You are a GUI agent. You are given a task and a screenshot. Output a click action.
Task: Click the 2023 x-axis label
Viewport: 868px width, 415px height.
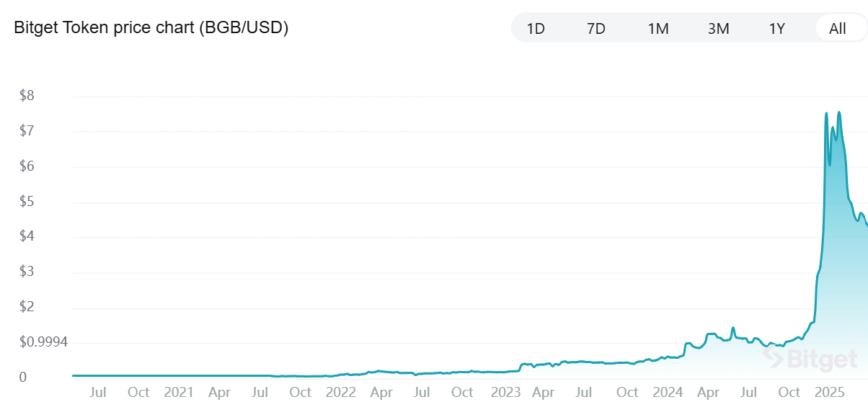click(x=505, y=393)
